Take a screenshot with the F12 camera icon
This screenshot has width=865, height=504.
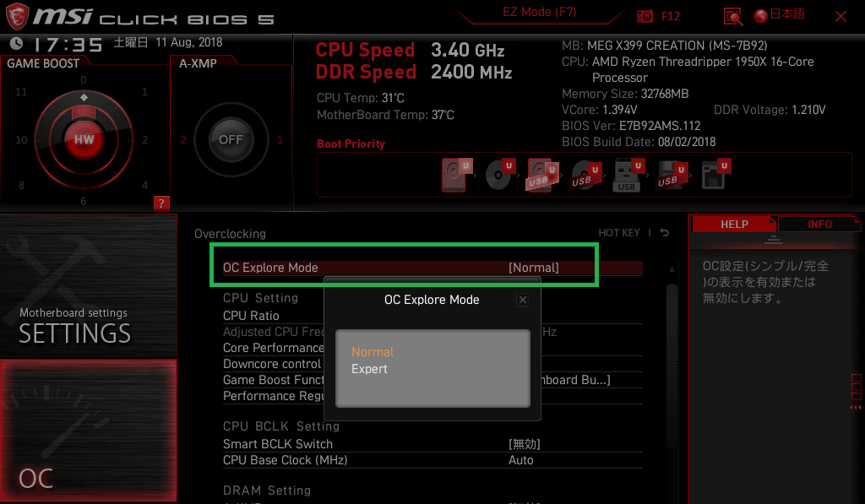(x=645, y=16)
